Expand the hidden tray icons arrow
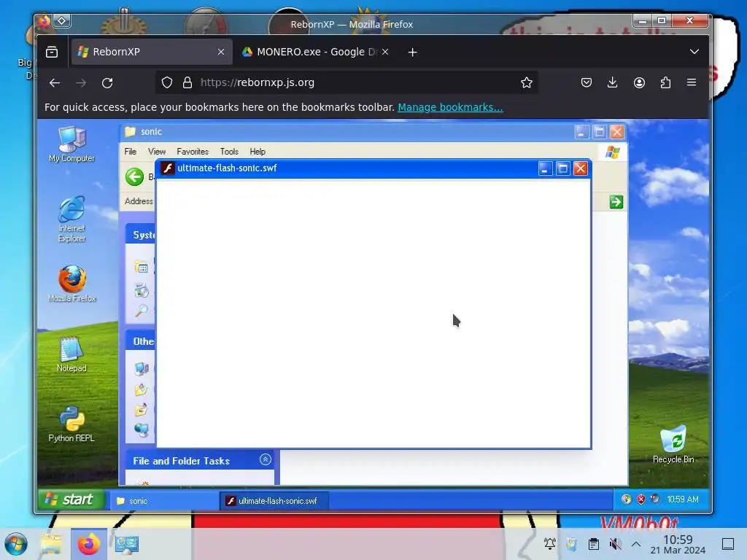Screen dimensions: 747x560 (x=636, y=544)
